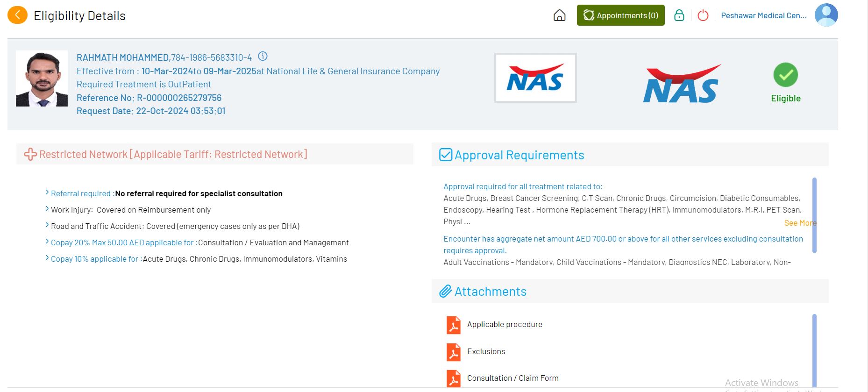Expand the Copay 20% Max 50.00 AED item
The width and height of the screenshot is (868, 392).
click(47, 242)
